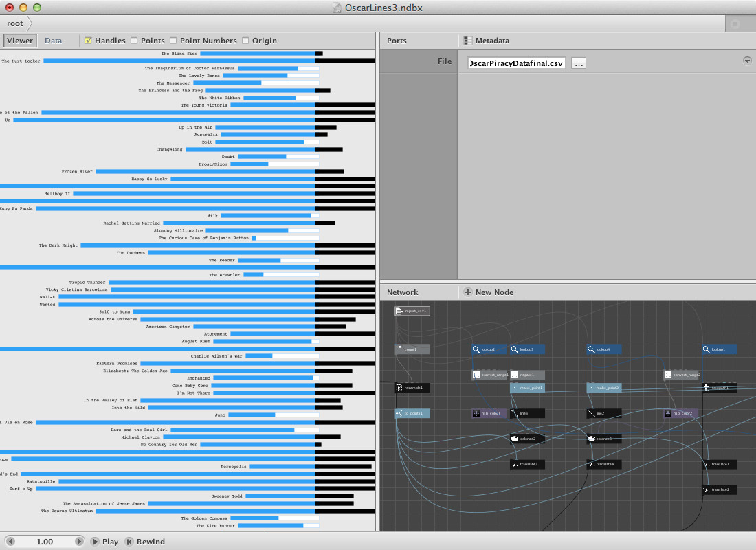Select the convert_range1 node

490,375
